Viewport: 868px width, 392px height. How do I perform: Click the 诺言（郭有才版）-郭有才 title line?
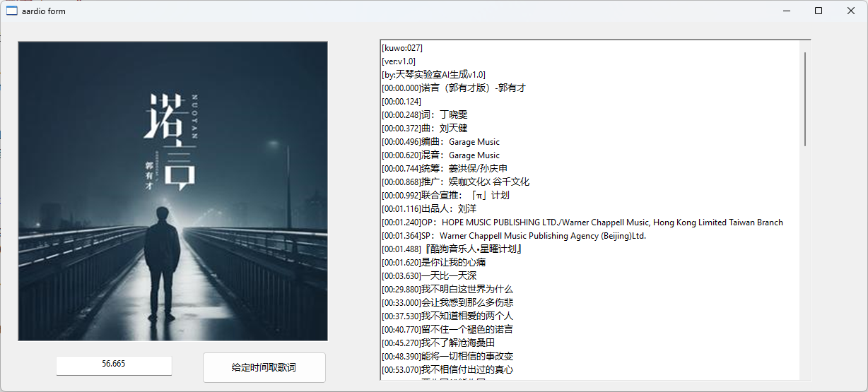pos(454,88)
